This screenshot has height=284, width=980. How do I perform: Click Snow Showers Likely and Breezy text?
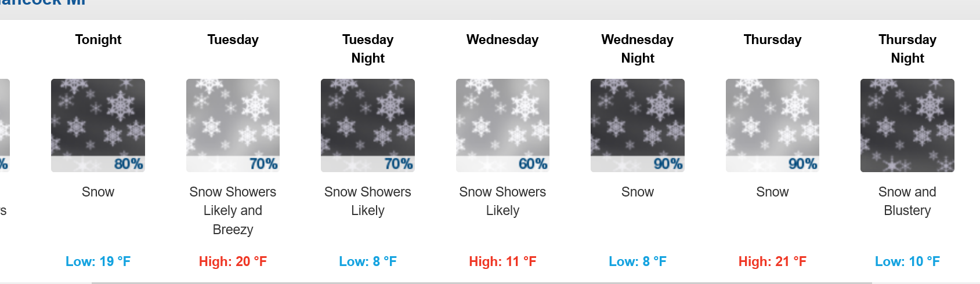(233, 210)
